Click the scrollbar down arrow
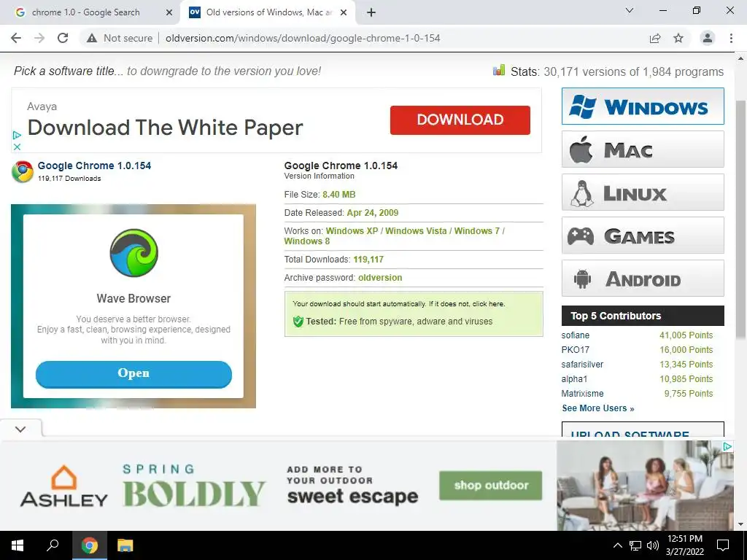Screen dimensions: 747x560 [740, 524]
